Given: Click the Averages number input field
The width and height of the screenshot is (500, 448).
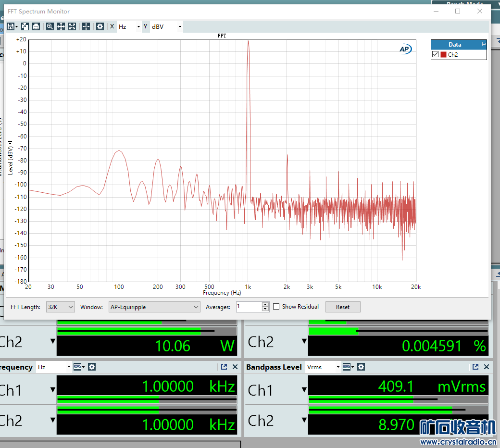Looking at the screenshot, I should 249,307.
